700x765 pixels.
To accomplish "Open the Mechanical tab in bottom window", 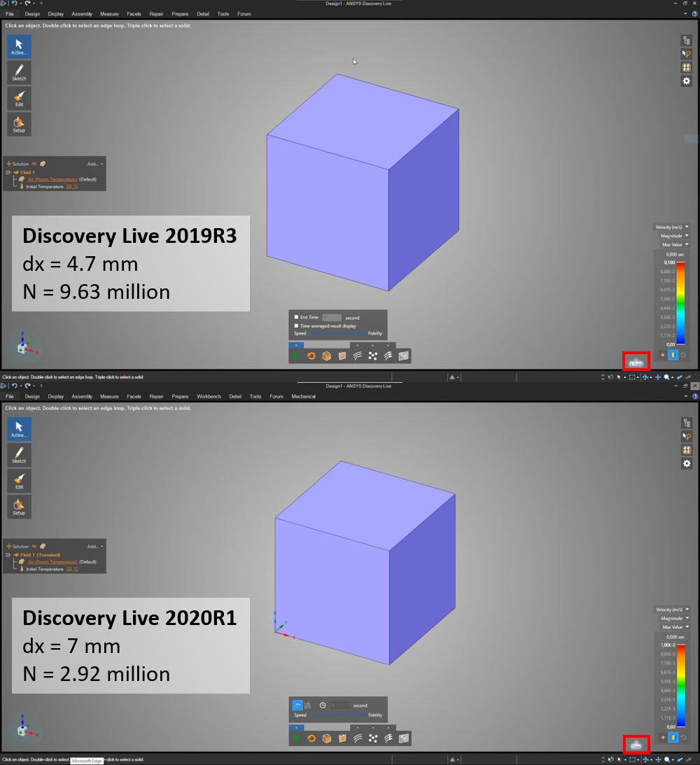I will tap(303, 397).
